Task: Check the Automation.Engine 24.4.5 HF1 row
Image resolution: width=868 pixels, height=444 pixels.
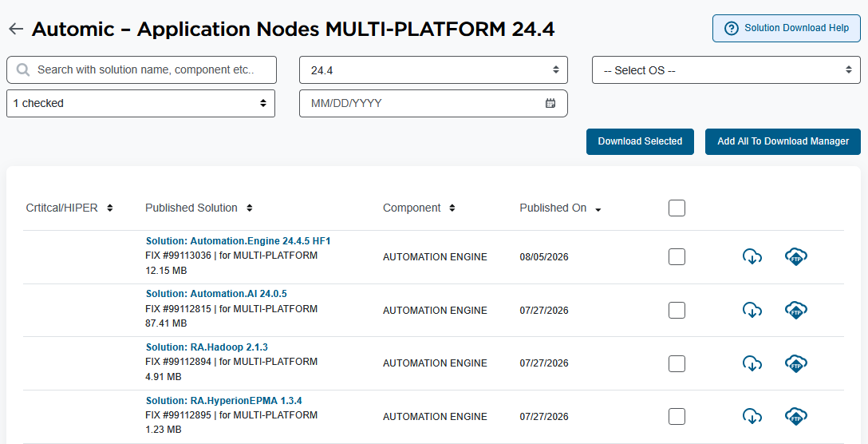Action: pos(677,256)
